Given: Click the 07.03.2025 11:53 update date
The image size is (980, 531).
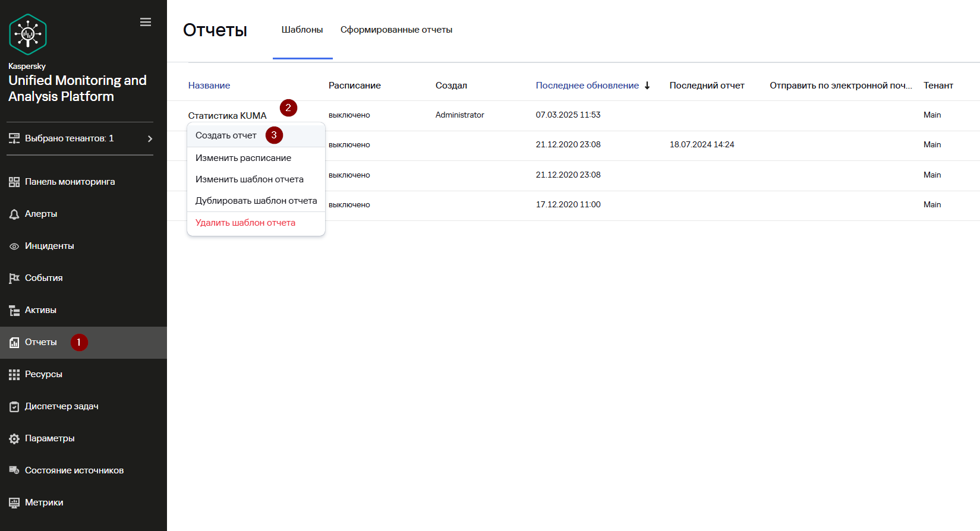Looking at the screenshot, I should coord(568,115).
